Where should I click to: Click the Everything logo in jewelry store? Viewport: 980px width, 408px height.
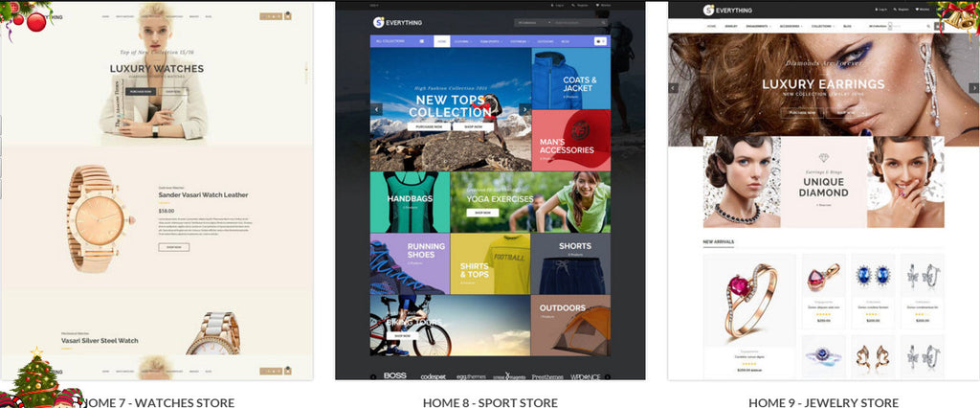coord(727,10)
